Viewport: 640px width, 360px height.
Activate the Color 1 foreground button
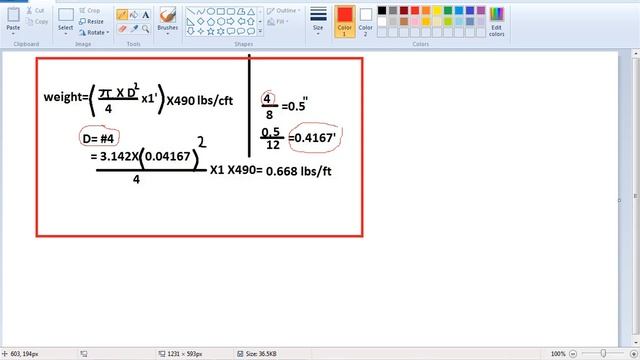[x=344, y=22]
